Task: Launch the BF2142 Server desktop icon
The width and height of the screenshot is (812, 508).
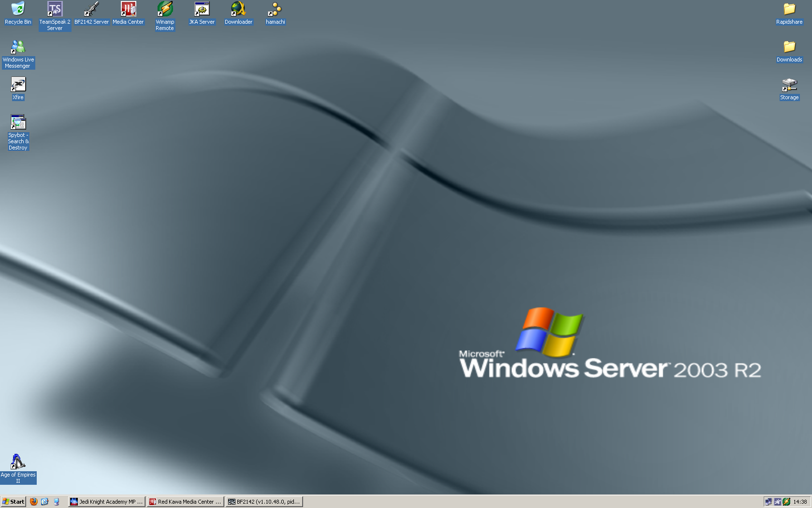Action: pyautogui.click(x=91, y=9)
